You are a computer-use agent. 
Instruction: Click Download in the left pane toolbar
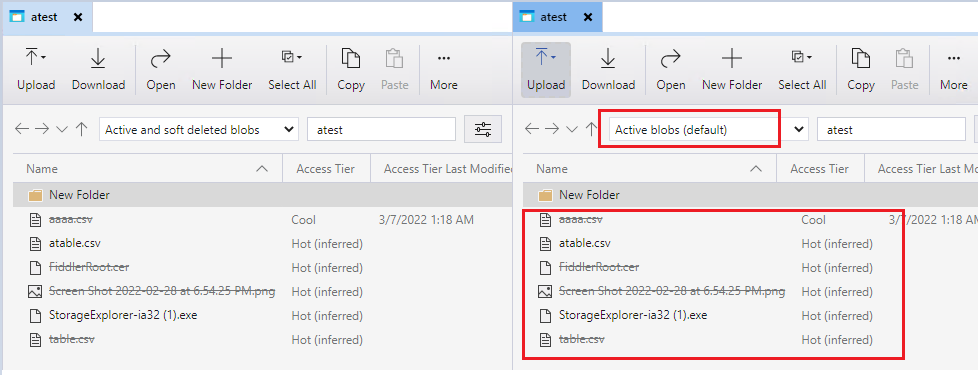pyautogui.click(x=98, y=70)
